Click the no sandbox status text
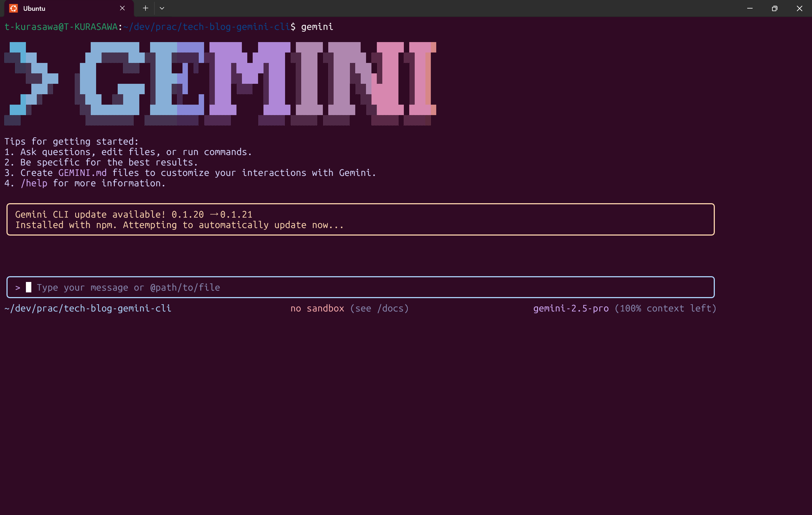Screen dimensions: 812x515 tap(317, 309)
